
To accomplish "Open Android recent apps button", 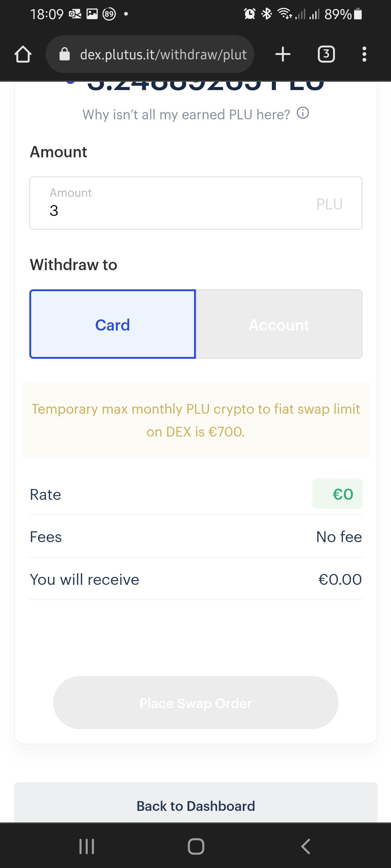I will [x=87, y=846].
